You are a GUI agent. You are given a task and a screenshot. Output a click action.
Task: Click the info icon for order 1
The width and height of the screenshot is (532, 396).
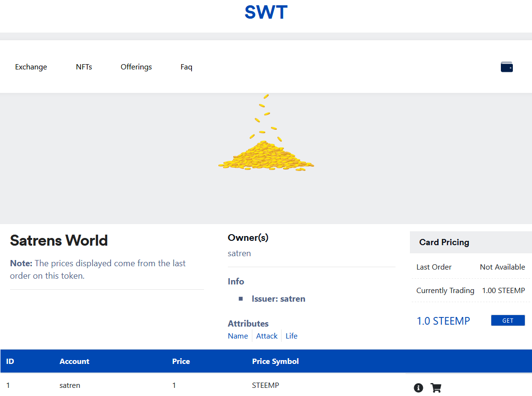419,387
